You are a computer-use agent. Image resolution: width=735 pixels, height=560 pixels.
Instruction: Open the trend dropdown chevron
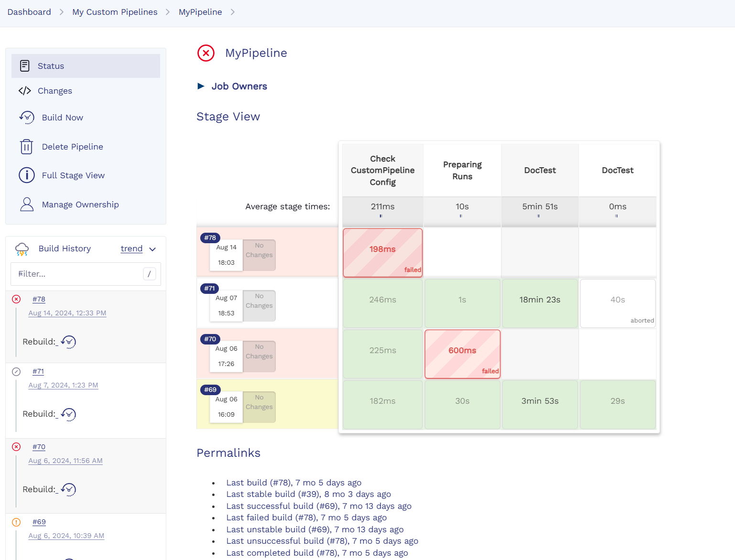(152, 249)
